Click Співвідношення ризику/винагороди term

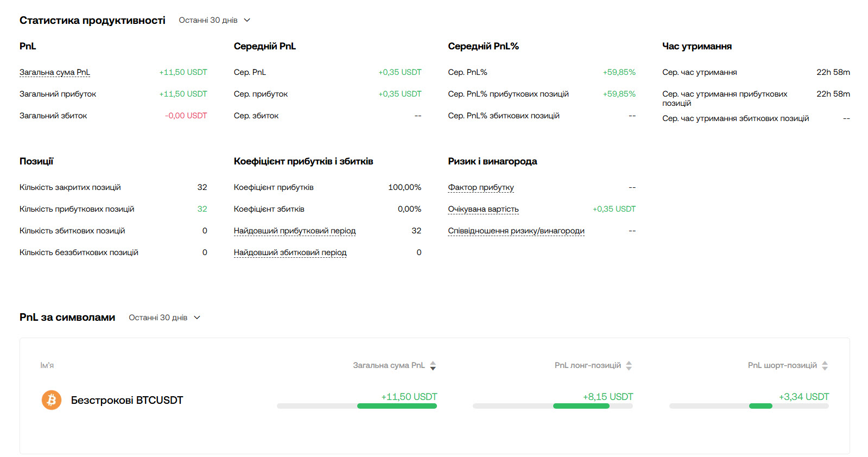pyautogui.click(x=516, y=231)
